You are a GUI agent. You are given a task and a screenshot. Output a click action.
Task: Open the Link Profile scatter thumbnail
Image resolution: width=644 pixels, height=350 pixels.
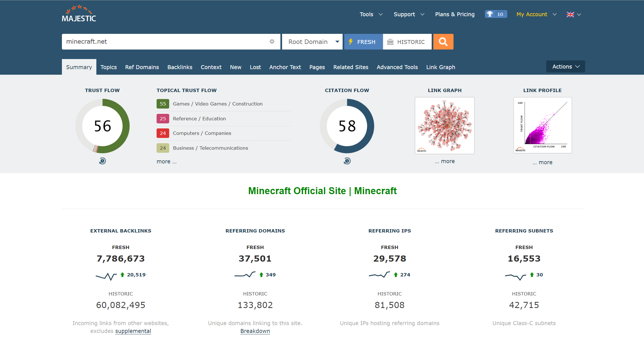[543, 125]
